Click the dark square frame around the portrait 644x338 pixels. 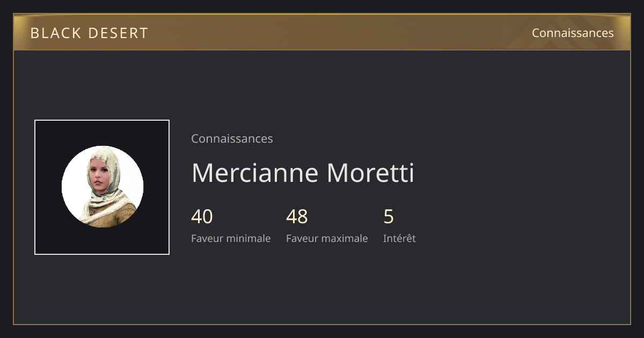(x=102, y=187)
